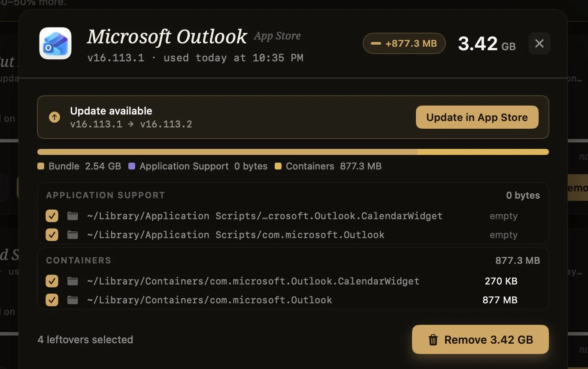
Task: Click folder icon of 877 MB Containers row
Action: pos(73,300)
